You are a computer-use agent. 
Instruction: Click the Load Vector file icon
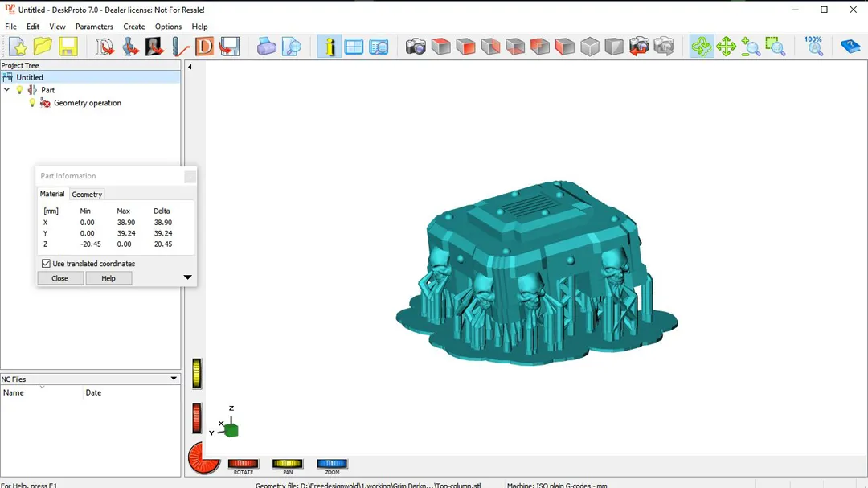pyautogui.click(x=104, y=47)
